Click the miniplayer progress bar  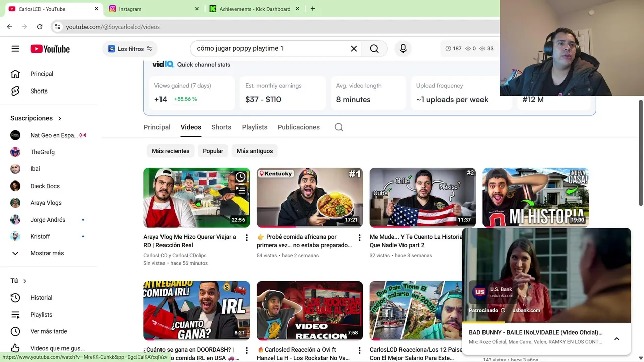[546, 322]
